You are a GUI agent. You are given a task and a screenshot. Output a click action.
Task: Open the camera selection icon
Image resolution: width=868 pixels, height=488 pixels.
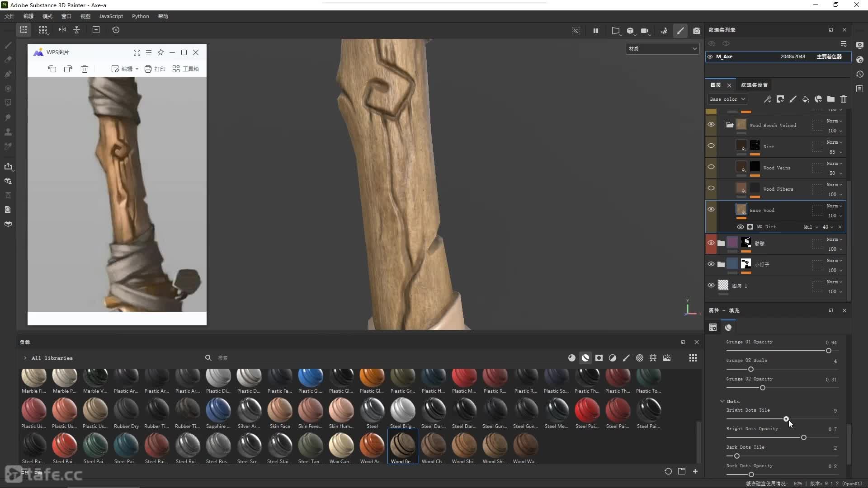(x=645, y=31)
